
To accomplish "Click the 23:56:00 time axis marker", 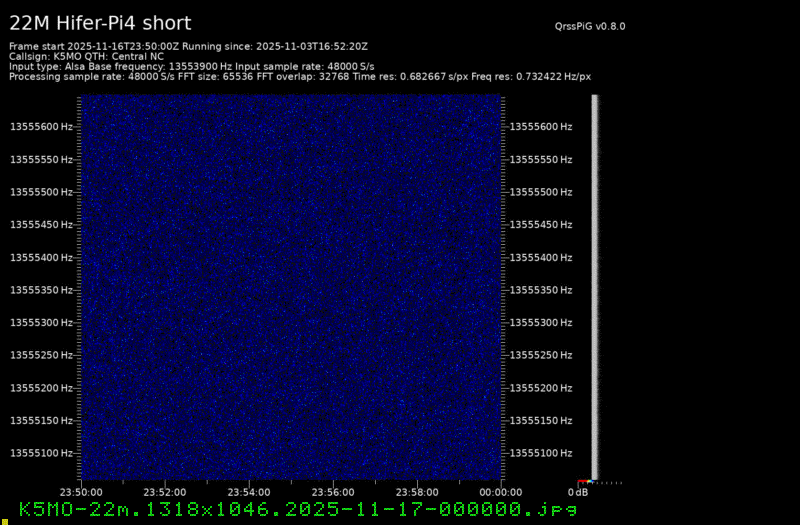I will point(333,492).
